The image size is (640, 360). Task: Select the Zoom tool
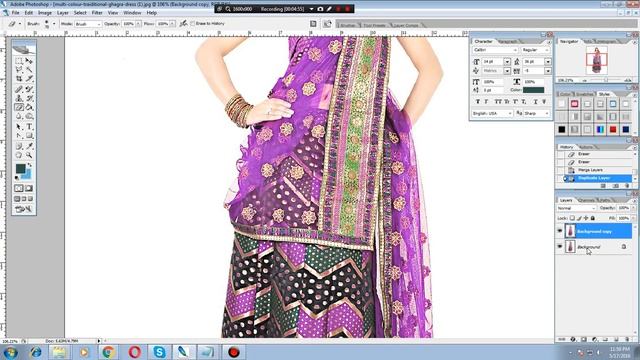point(29,155)
